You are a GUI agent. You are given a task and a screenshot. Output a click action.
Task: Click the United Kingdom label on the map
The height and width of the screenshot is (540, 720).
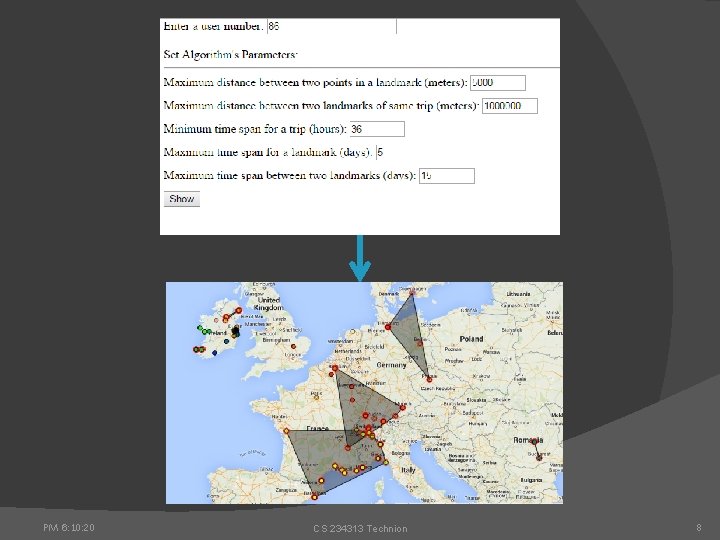269,304
